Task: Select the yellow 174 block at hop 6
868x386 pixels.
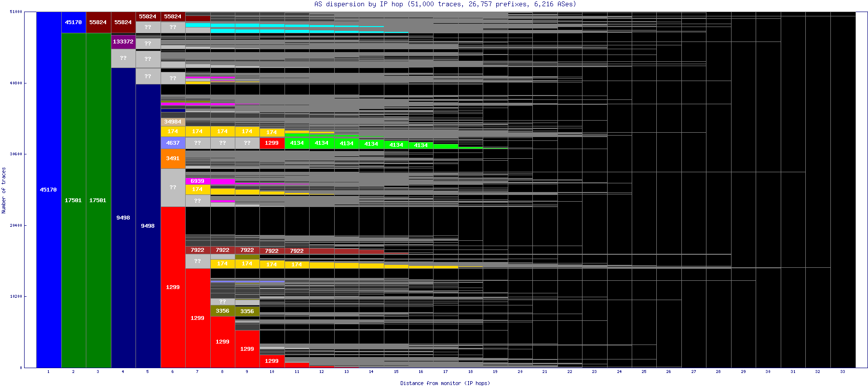Action: click(173, 131)
